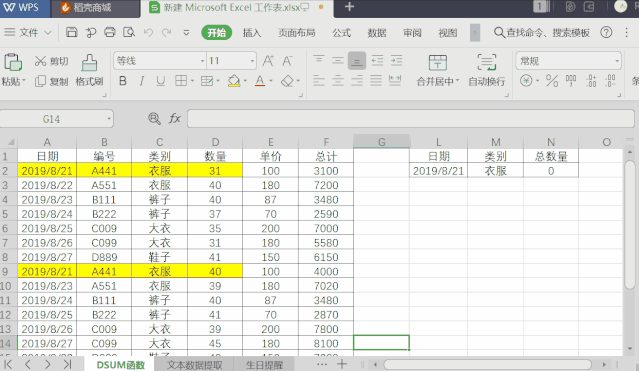The width and height of the screenshot is (639, 371).
Task: Click the 文件 menu button
Action: tap(28, 32)
